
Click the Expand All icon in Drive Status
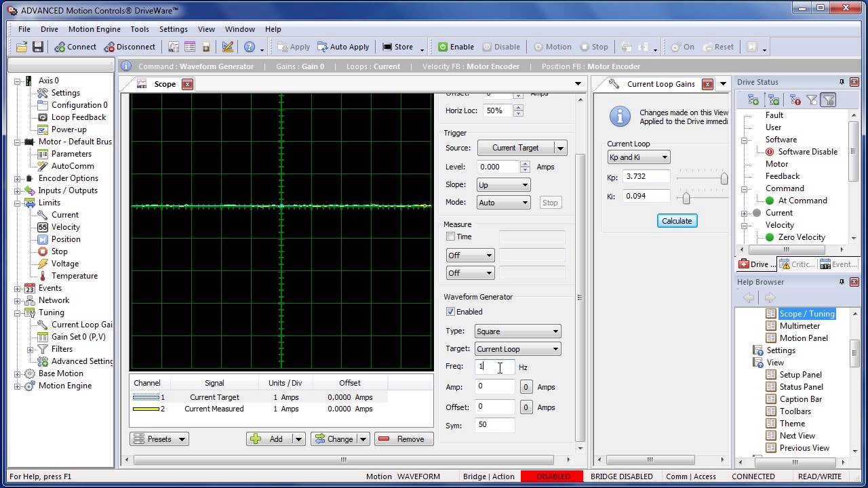(x=753, y=100)
